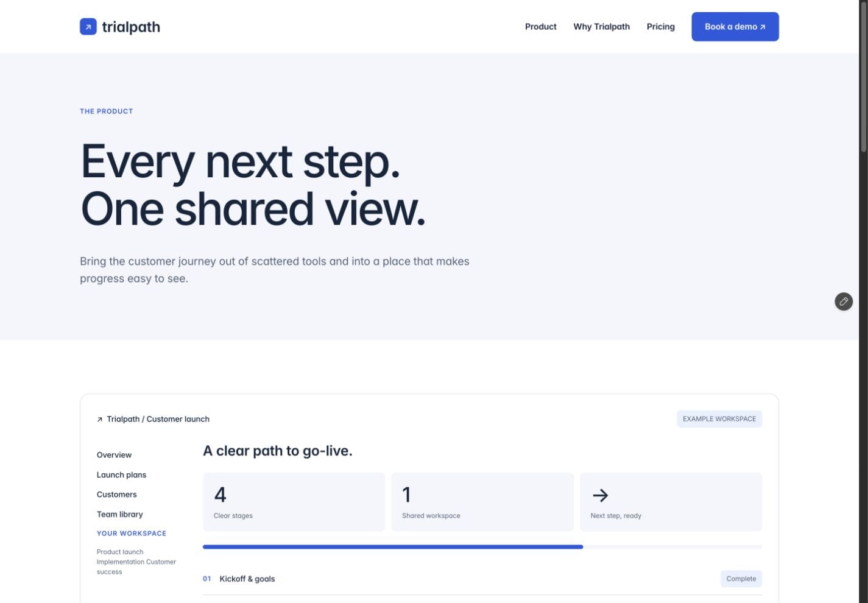Viewport: 868px width, 603px height.
Task: Click the Complete status badge
Action: (x=741, y=579)
